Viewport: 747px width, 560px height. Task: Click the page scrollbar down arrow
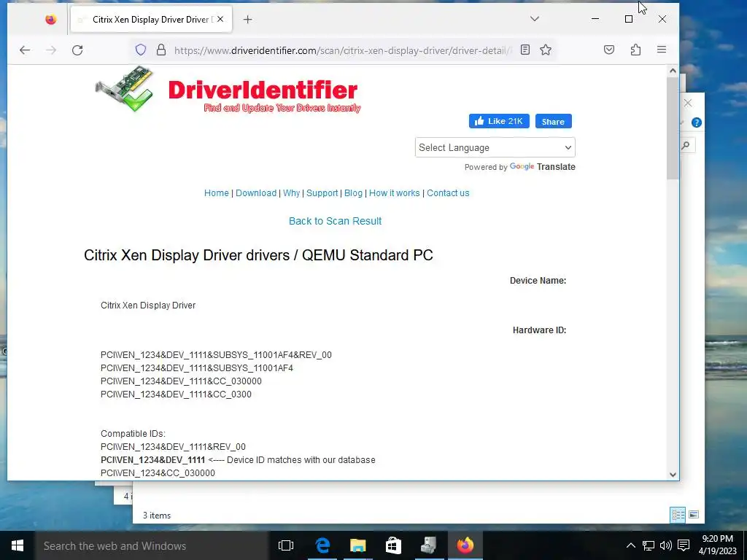tap(672, 474)
